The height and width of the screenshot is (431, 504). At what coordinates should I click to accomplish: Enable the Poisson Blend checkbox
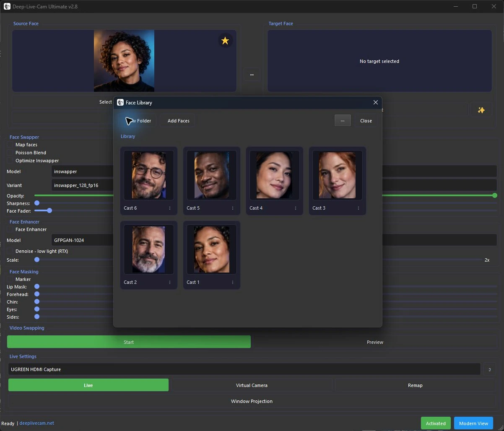click(10, 153)
